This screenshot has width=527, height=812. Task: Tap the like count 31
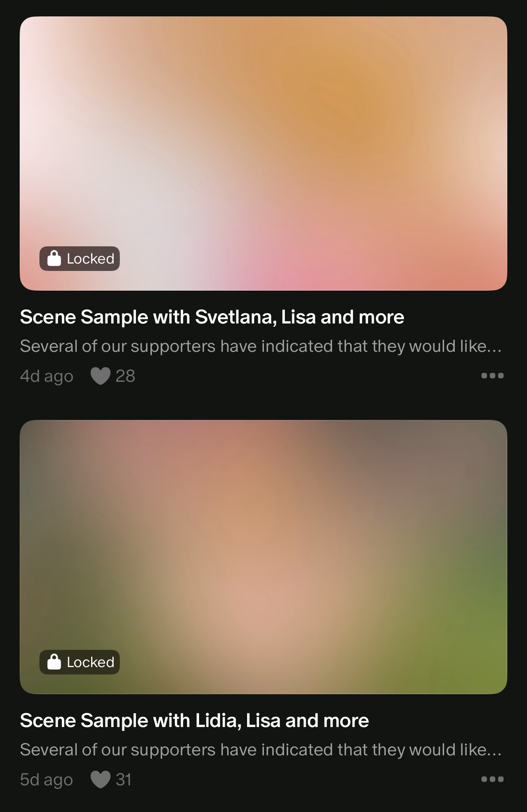[x=124, y=780]
